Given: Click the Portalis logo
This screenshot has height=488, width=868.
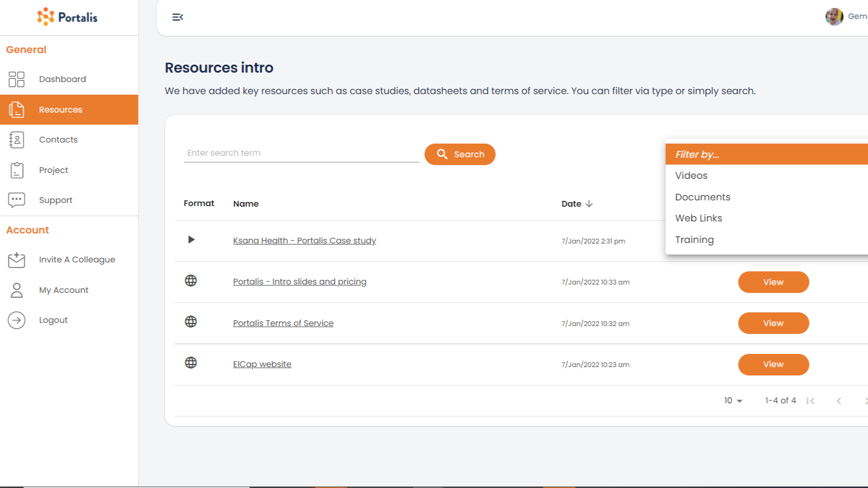Looking at the screenshot, I should (67, 17).
